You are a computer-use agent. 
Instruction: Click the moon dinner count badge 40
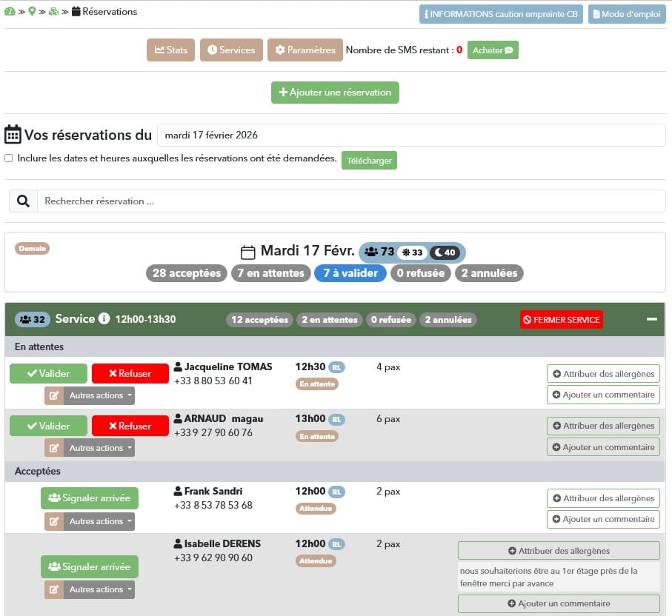(445, 252)
